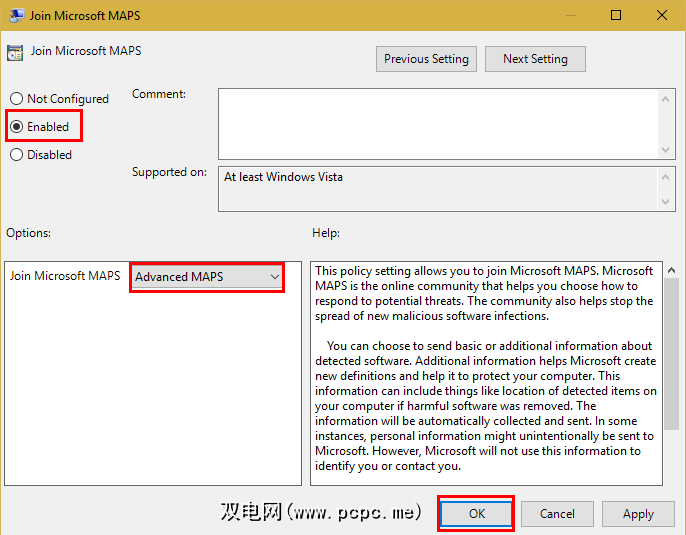Click Supported on scroll up arrow
686x535 pixels.
(665, 177)
